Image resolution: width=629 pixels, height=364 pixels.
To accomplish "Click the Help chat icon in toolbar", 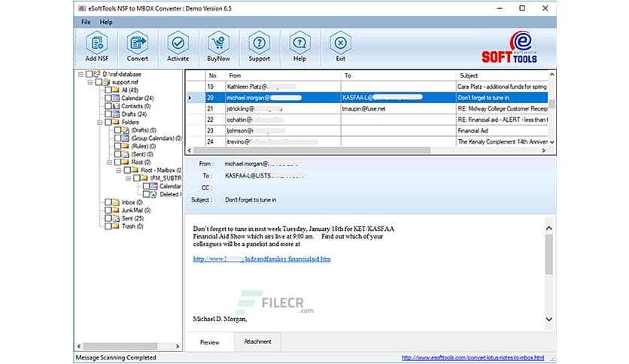I will [x=299, y=43].
